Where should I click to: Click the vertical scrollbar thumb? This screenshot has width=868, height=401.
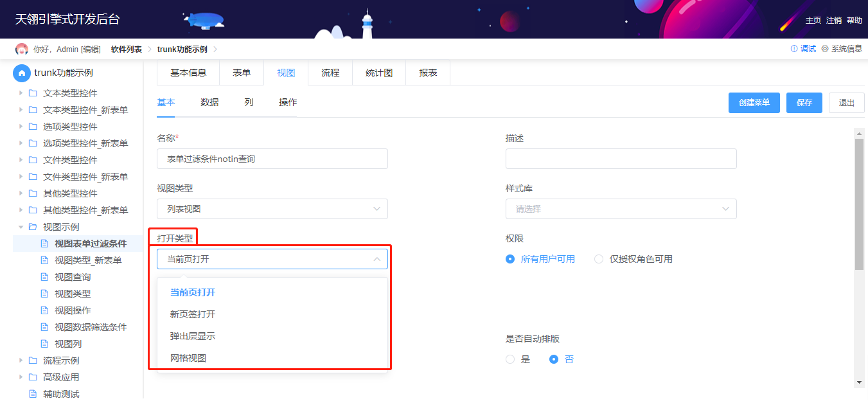coord(860,204)
